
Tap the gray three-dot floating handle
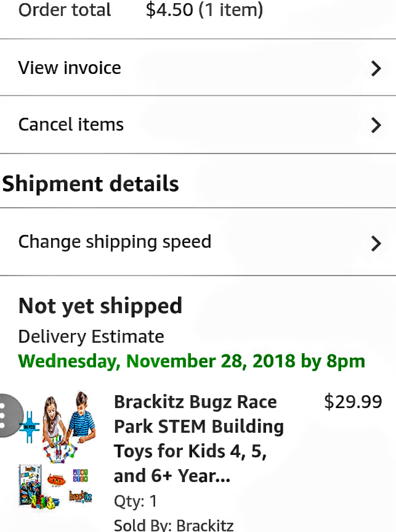(x=6, y=415)
